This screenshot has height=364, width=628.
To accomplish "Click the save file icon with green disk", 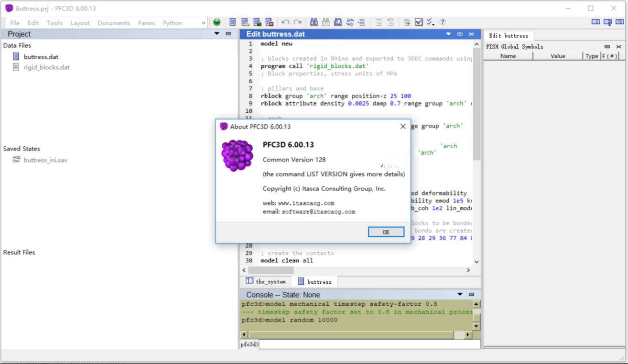I will 257,22.
